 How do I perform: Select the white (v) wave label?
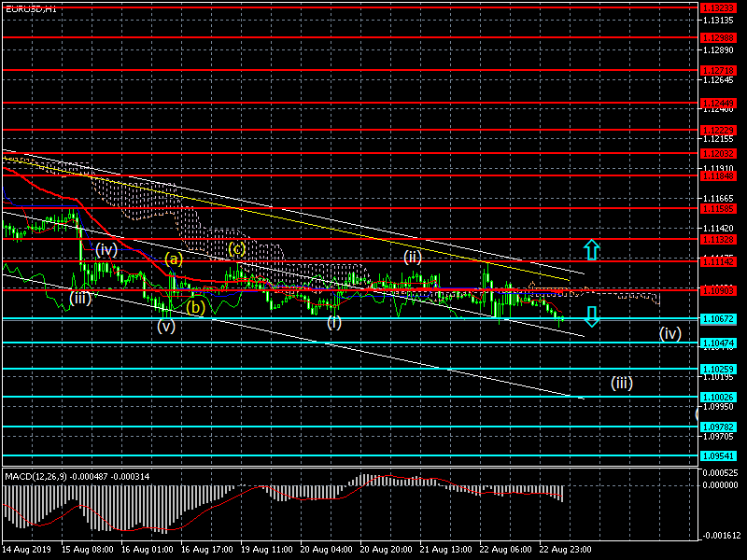click(166, 326)
